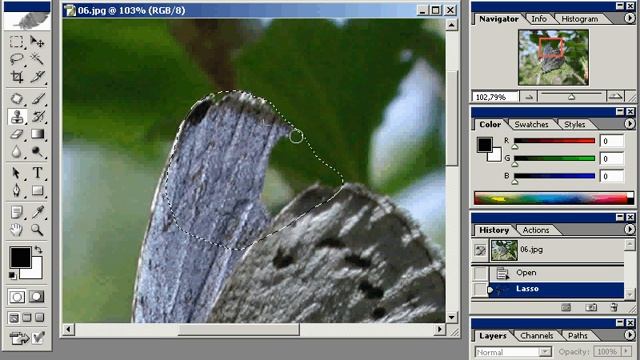Viewport: 640px width, 360px height.
Task: Switch to the Styles tab
Action: click(x=574, y=124)
